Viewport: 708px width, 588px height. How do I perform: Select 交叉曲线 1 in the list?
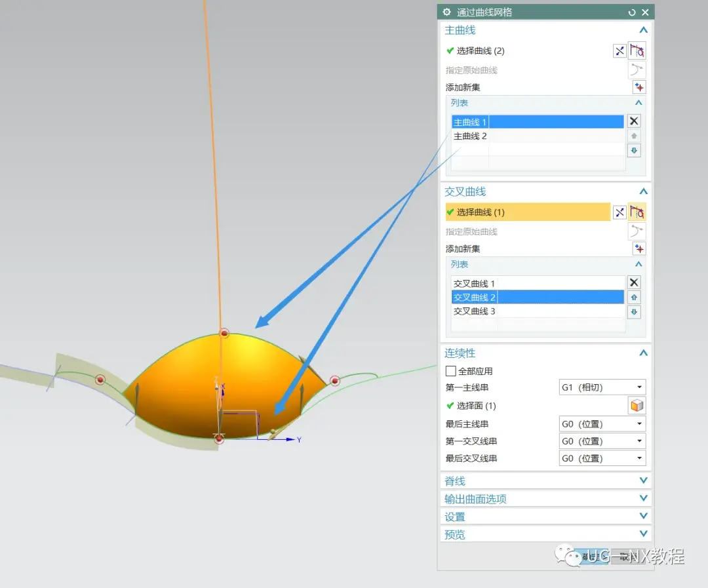click(538, 283)
